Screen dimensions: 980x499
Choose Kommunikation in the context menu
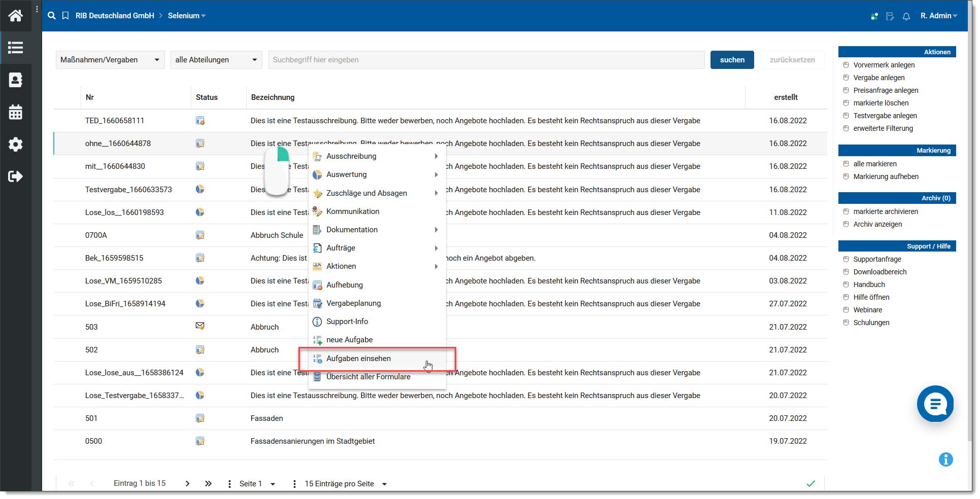(x=353, y=211)
